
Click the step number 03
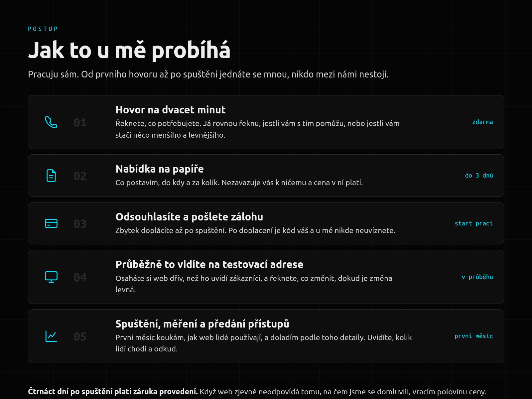80,224
